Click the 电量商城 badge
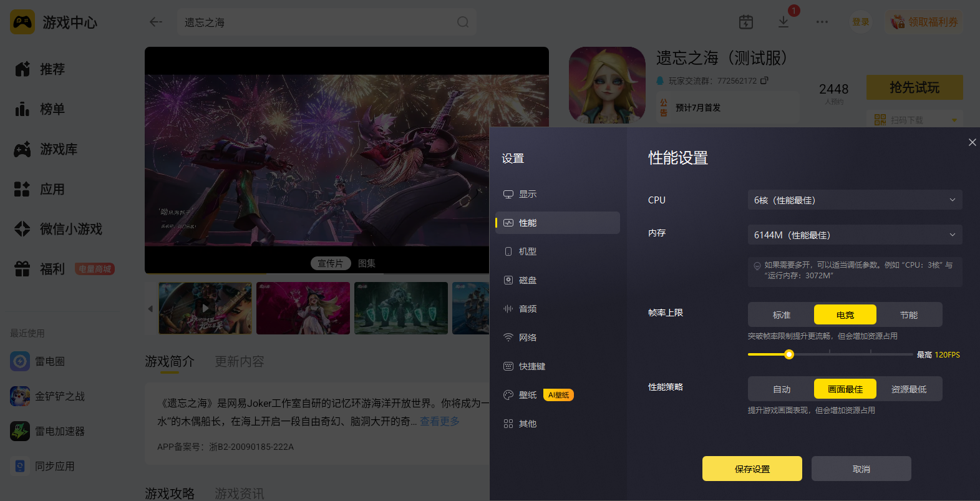The height and width of the screenshot is (501, 980). 95,269
